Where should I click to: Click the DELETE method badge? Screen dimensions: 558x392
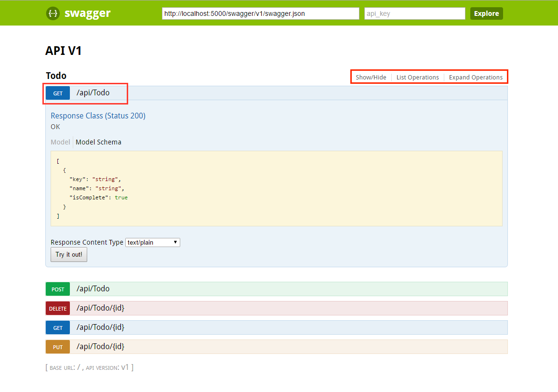[57, 308]
